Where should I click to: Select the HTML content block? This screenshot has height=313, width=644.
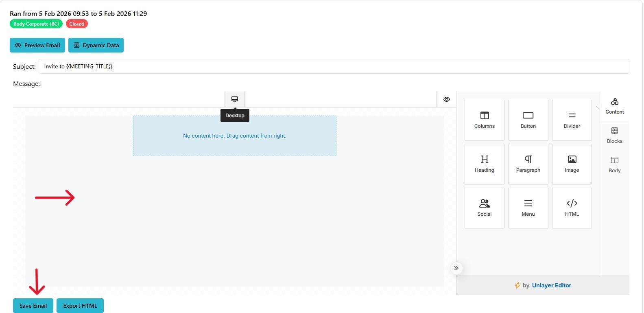coord(572,208)
